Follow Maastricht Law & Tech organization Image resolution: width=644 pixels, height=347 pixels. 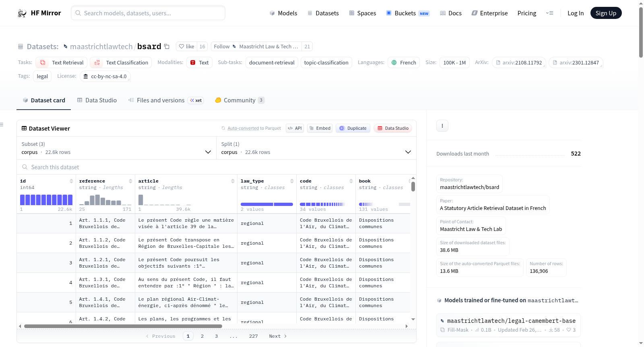(256, 46)
